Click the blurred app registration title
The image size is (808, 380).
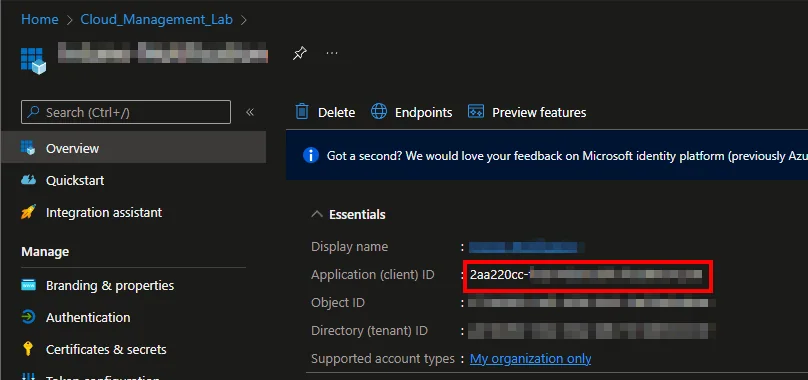coord(162,53)
